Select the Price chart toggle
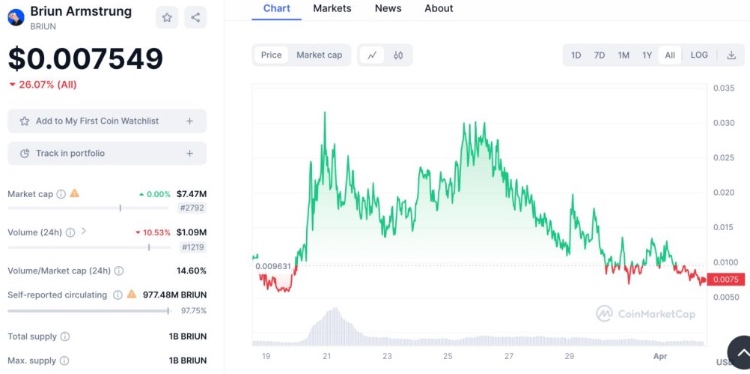 [x=271, y=55]
